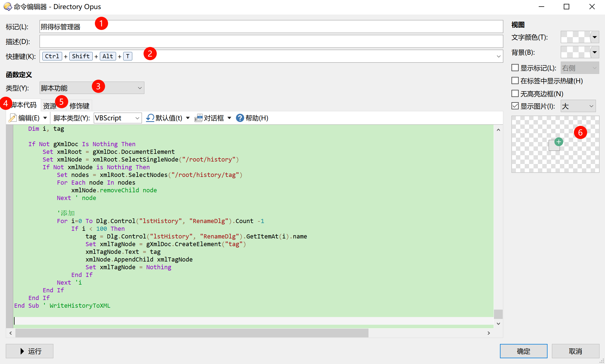Open the image size dropdown

click(578, 106)
